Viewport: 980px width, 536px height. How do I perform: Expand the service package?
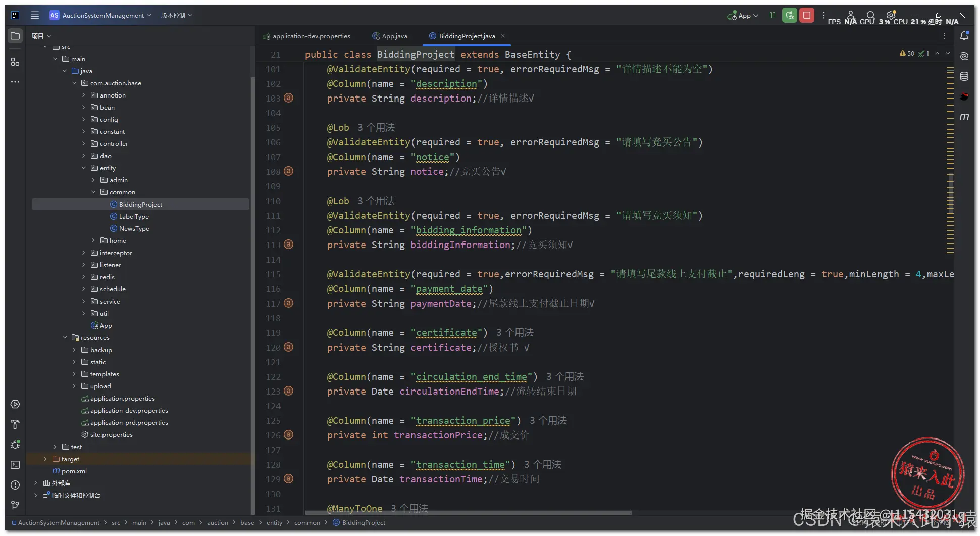84,301
